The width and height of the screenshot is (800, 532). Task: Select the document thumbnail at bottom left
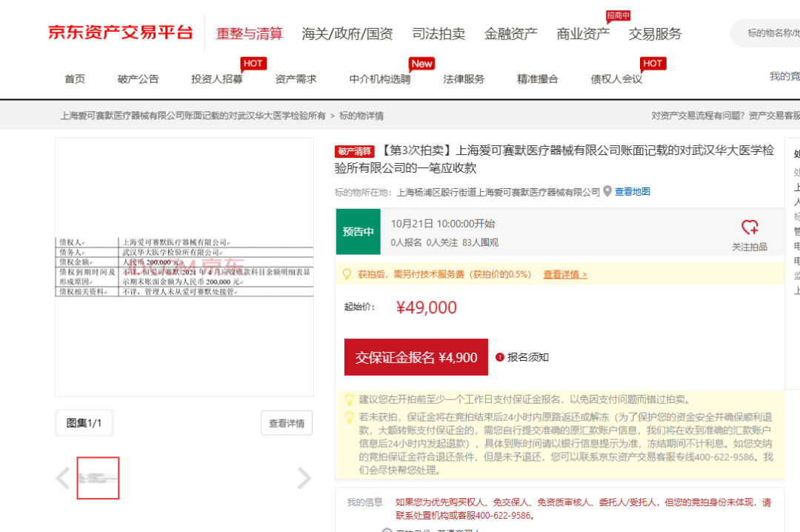99,478
